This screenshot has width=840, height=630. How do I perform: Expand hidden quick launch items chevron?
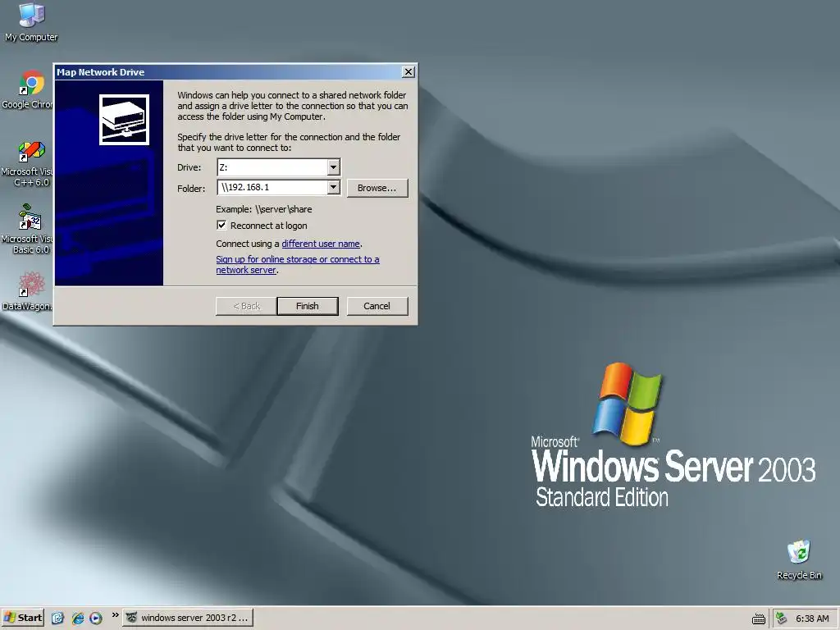click(115, 615)
